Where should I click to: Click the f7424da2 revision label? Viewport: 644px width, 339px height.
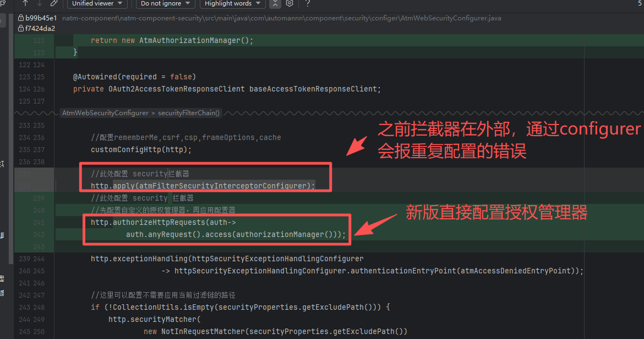pyautogui.click(x=40, y=28)
